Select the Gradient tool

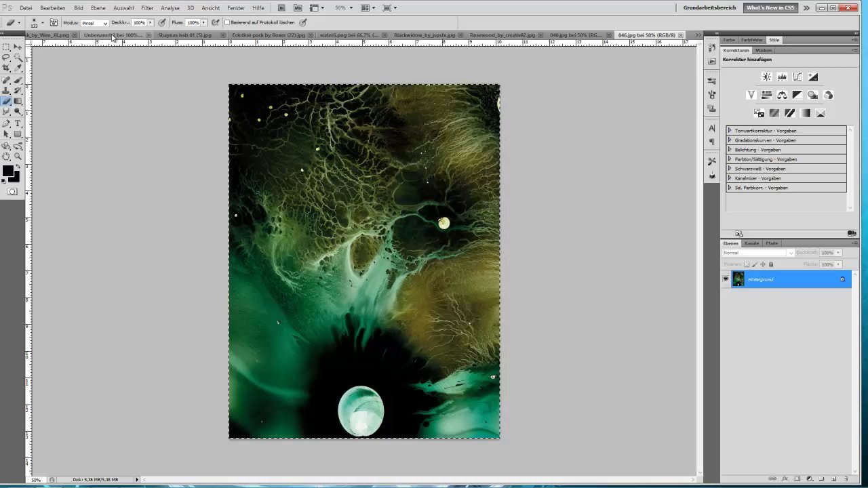click(x=18, y=101)
